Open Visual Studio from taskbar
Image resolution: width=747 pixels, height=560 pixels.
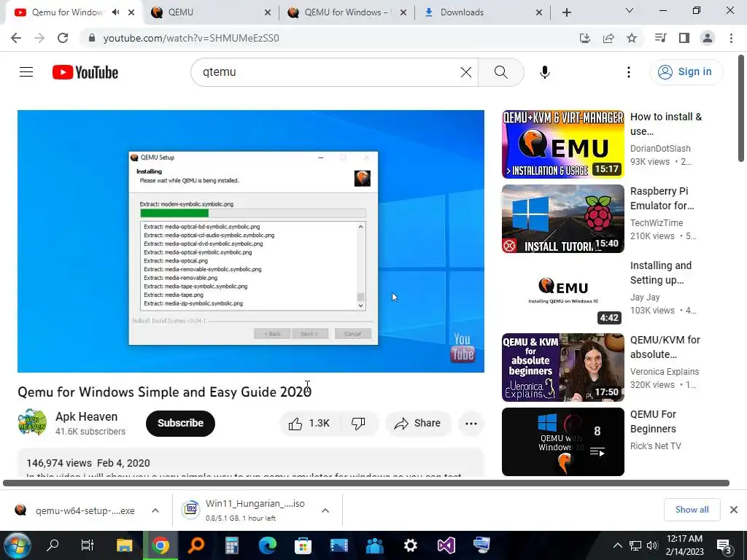tap(446, 545)
